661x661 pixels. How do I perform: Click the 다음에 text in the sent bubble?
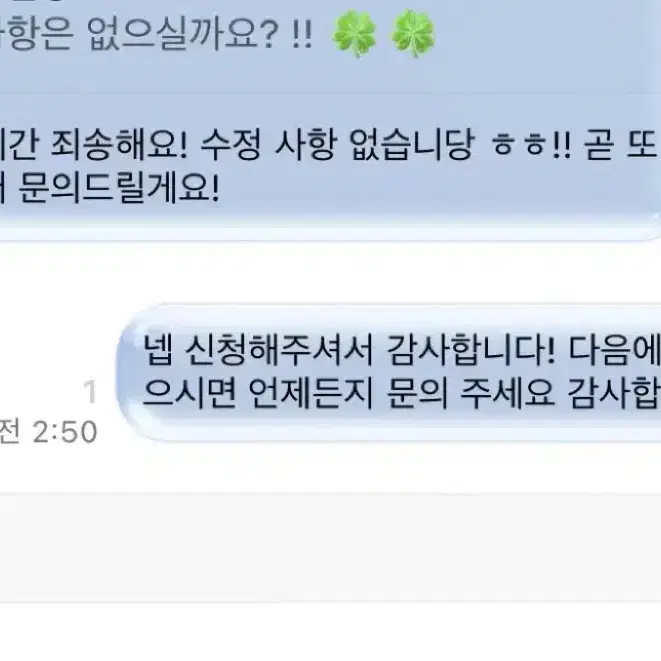tap(615, 350)
